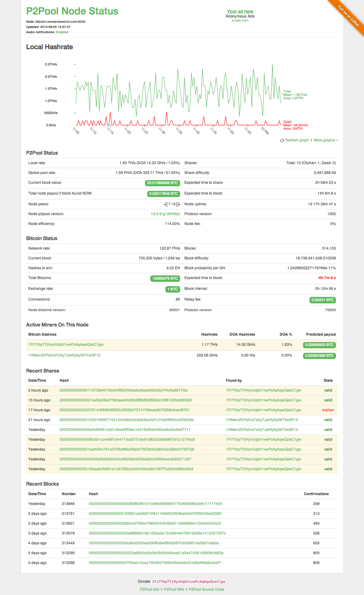
Task: Open the Your ad here link
Action: coord(240,11)
